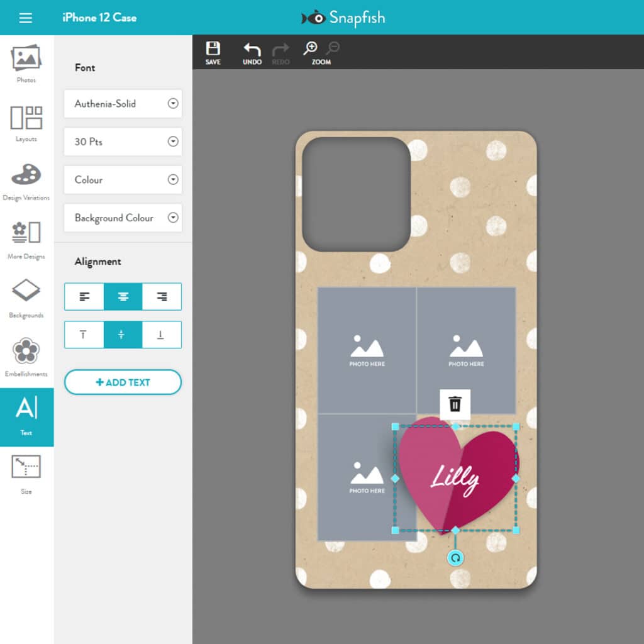This screenshot has width=644, height=644.
Task: Switch to the Text tab
Action: point(26,416)
